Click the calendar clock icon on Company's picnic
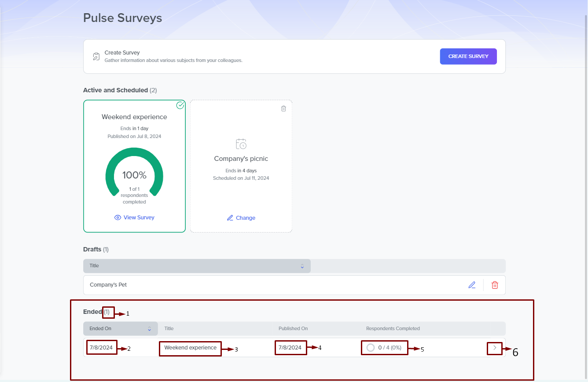Viewport: 588px width, 382px height. point(241,144)
